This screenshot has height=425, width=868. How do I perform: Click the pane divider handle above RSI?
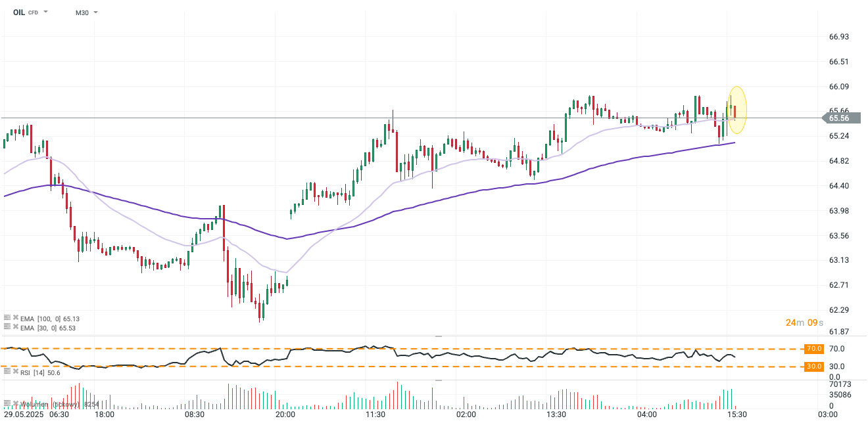[x=439, y=336]
